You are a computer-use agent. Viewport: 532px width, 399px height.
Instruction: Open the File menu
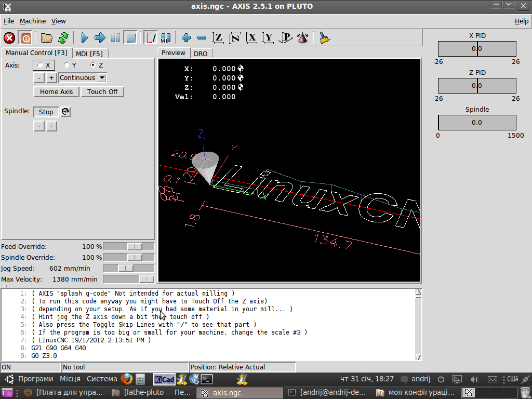pyautogui.click(x=9, y=21)
